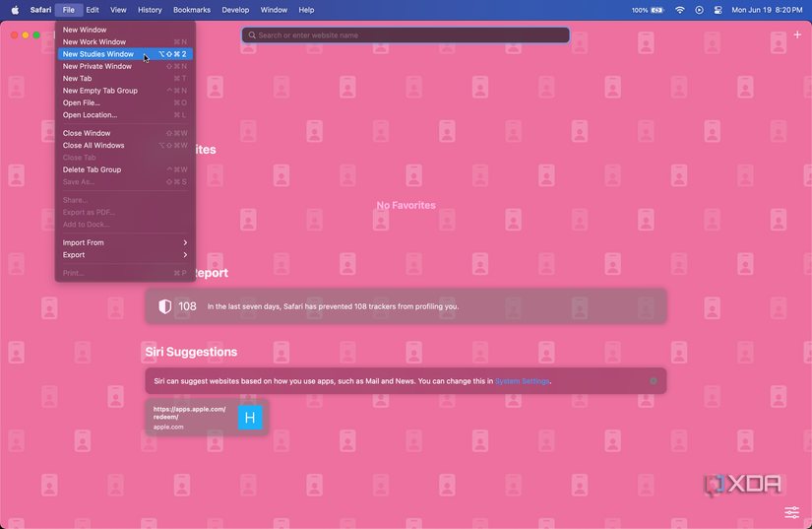Click the magnifier icon in address bar
Viewport: 812px width, 529px height.
click(x=252, y=35)
